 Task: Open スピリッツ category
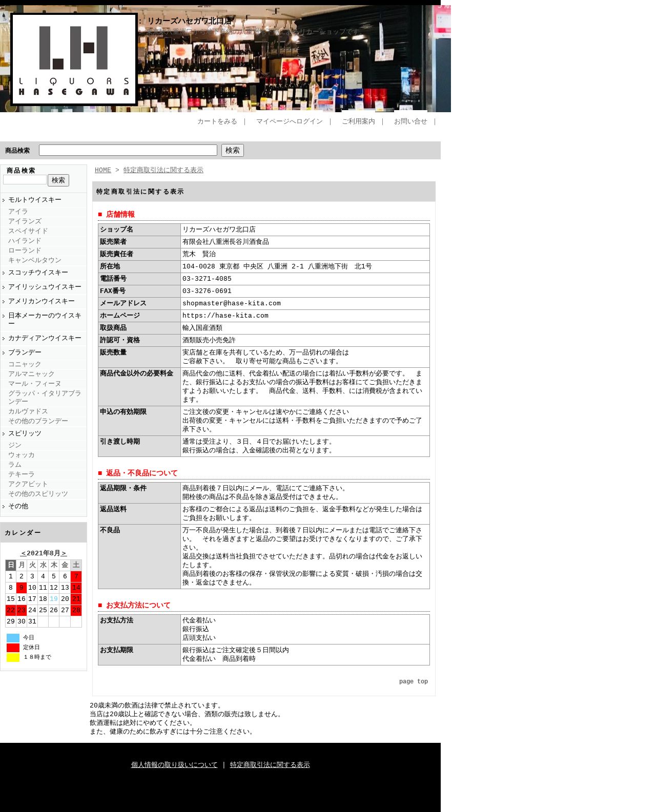point(25,433)
